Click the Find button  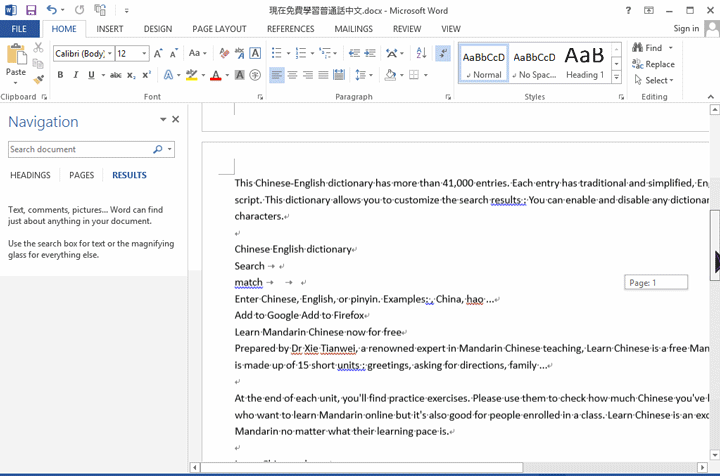pyautogui.click(x=648, y=48)
